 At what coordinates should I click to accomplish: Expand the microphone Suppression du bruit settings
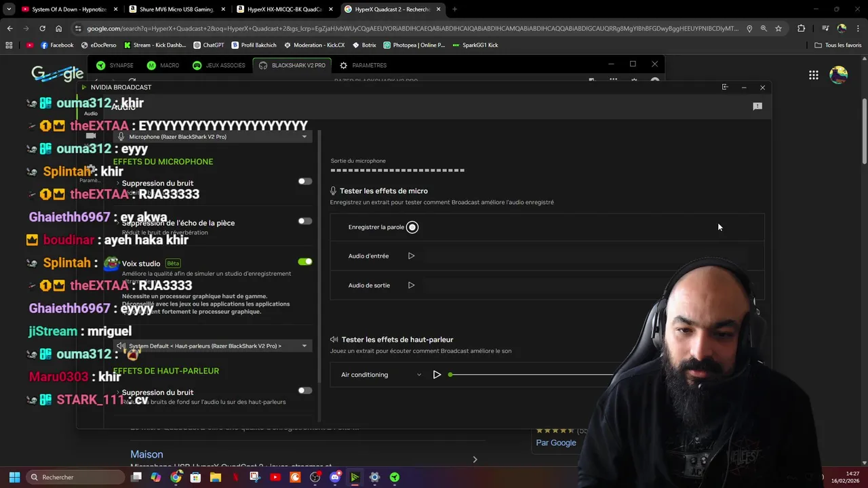117,184
